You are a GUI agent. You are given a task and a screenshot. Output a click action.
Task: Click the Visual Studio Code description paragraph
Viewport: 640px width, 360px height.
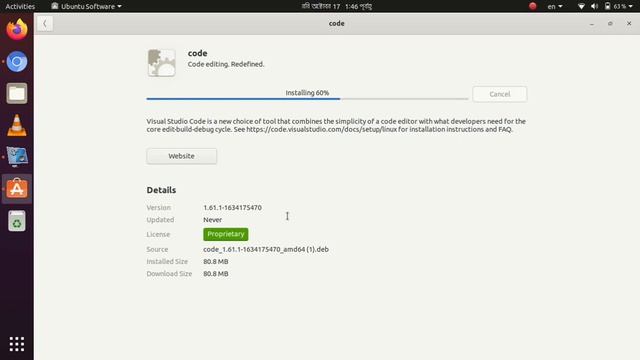click(x=336, y=125)
